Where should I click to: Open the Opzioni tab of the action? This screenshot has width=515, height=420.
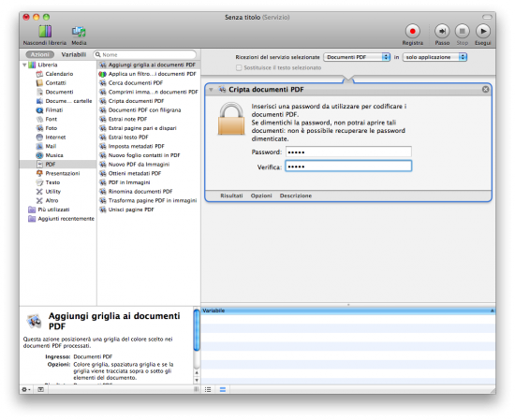(261, 196)
